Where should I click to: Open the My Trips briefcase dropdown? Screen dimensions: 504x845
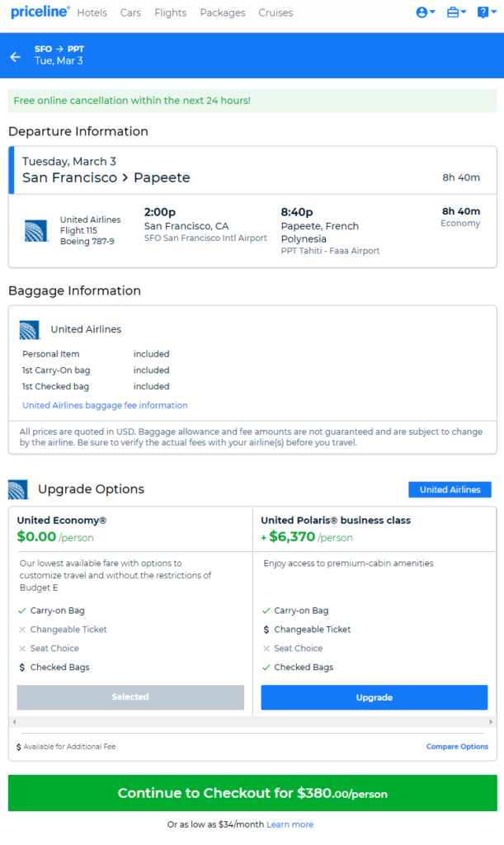pos(456,12)
